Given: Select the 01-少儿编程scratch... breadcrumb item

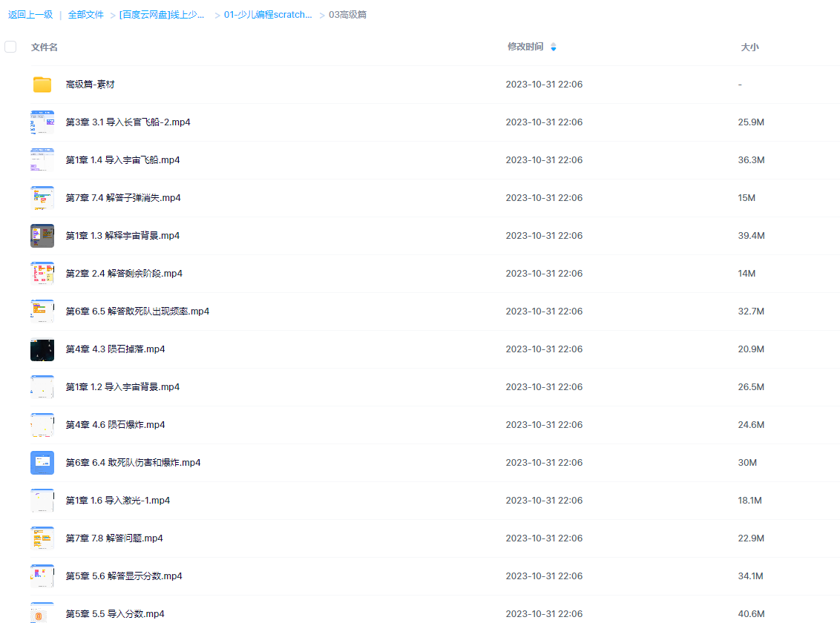Looking at the screenshot, I should tap(268, 14).
